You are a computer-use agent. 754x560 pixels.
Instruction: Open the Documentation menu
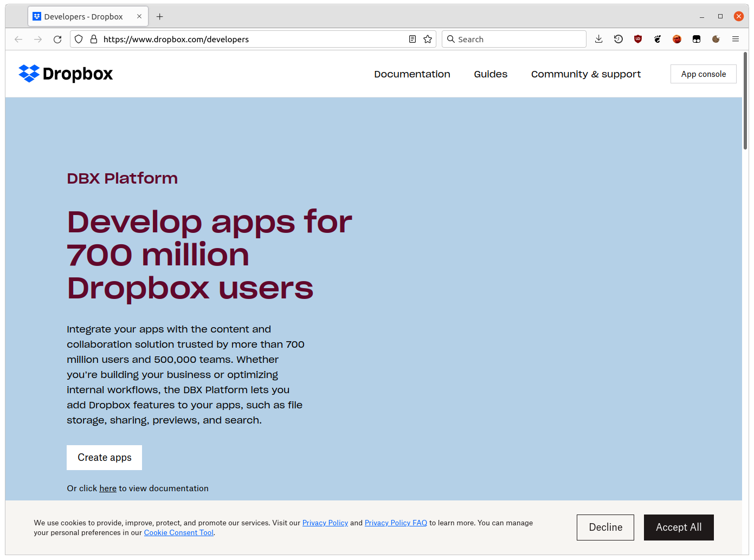412,74
